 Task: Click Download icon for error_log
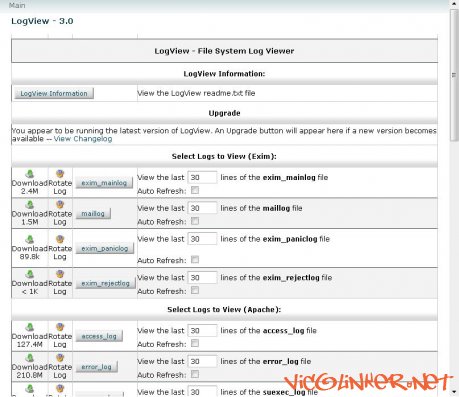point(30,358)
